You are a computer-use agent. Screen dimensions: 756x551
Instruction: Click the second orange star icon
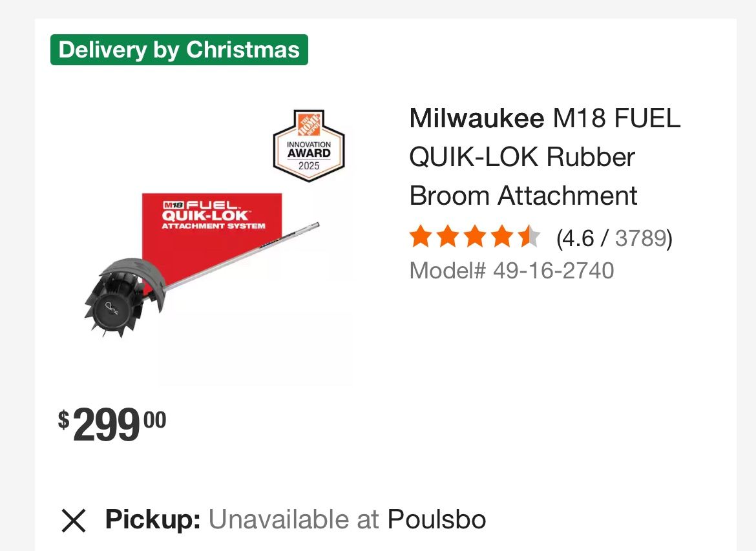[448, 237]
